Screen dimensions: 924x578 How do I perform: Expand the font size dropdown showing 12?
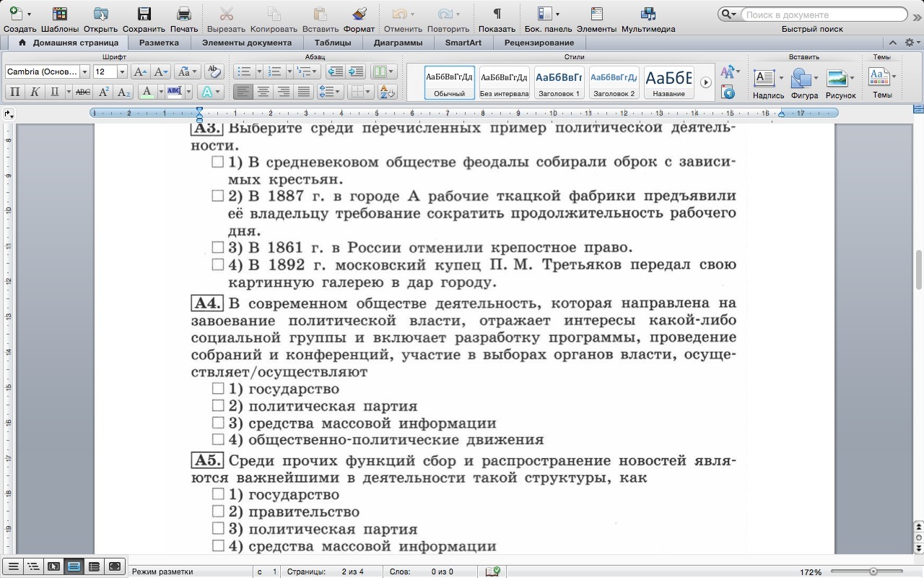122,72
